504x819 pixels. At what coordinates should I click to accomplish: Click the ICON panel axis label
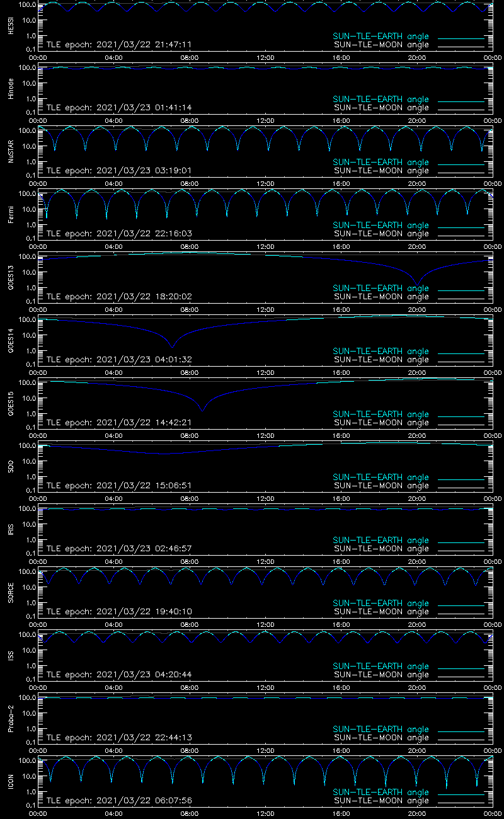(x=11, y=782)
